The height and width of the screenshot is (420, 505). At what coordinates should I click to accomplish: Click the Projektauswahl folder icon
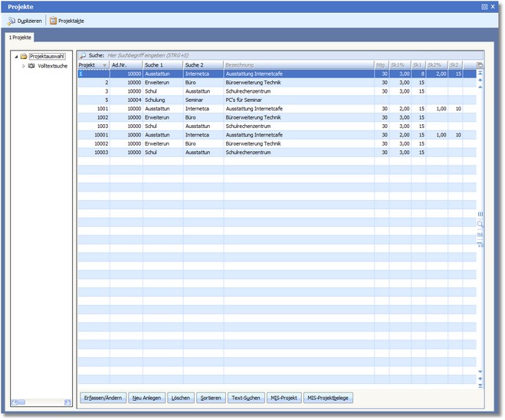click(24, 56)
